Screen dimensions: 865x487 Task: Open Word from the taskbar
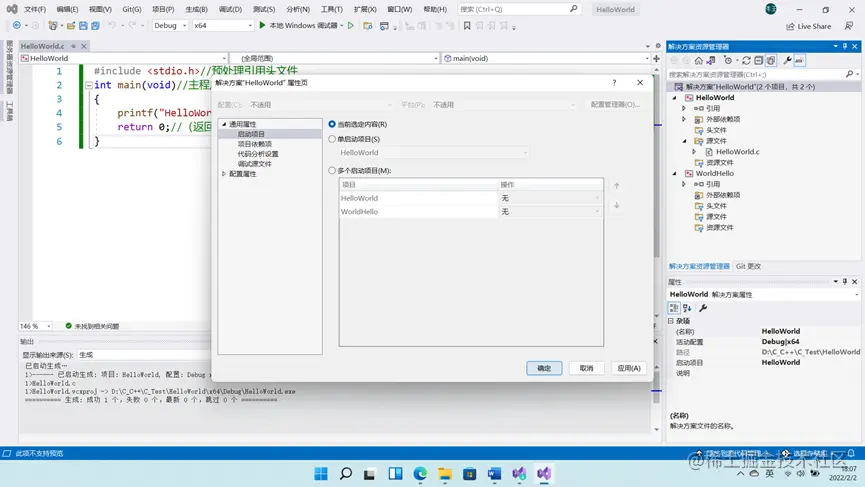click(x=494, y=473)
